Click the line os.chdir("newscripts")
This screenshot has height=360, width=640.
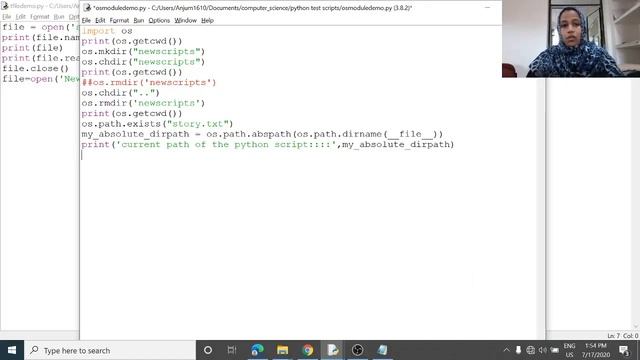click(143, 62)
